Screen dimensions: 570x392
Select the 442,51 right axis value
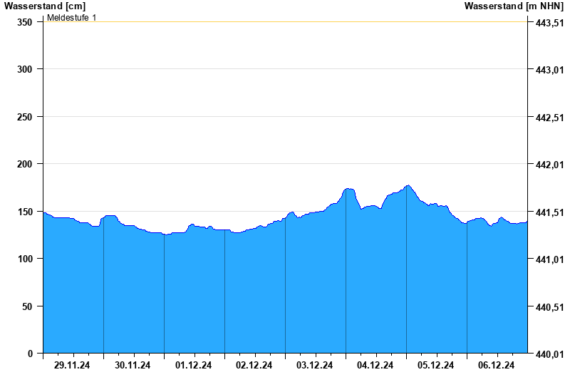(549, 118)
